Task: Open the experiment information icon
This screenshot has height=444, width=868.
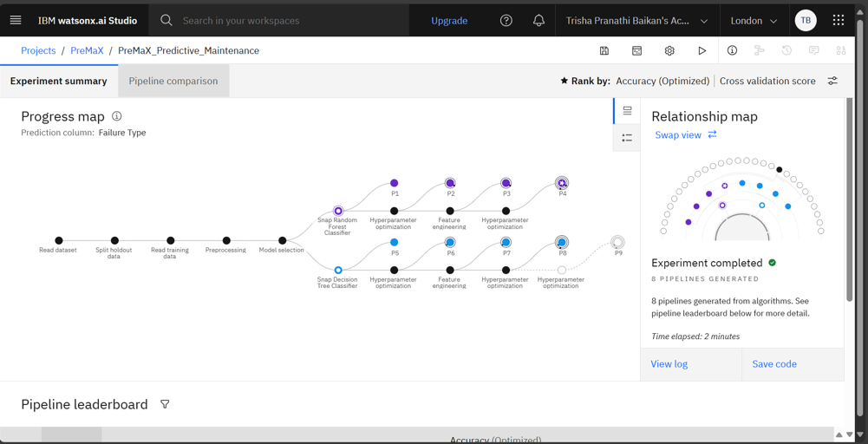Action: click(732, 51)
